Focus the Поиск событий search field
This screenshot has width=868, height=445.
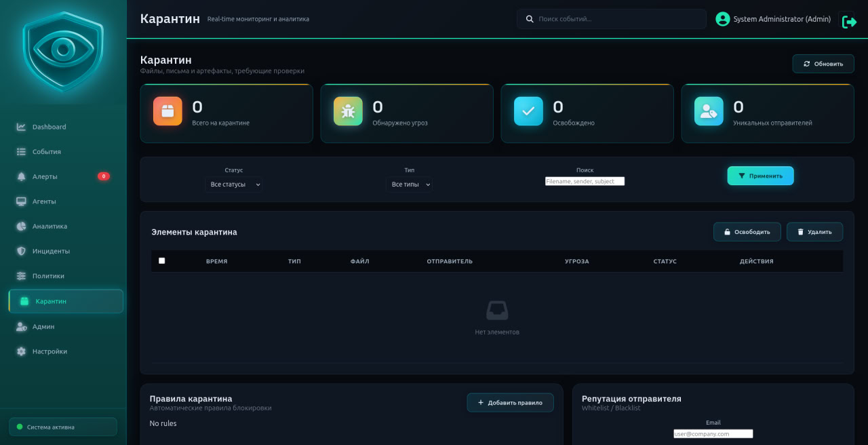(612, 19)
